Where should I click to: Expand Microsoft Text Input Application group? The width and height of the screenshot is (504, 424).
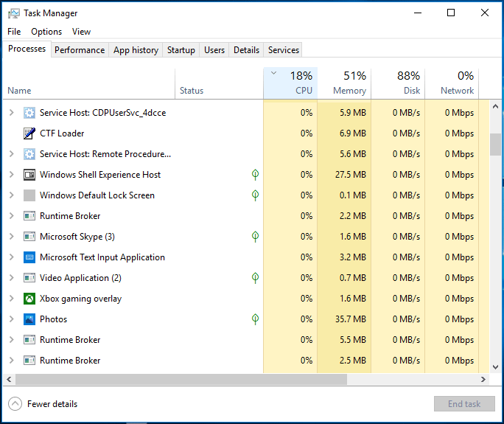12,257
